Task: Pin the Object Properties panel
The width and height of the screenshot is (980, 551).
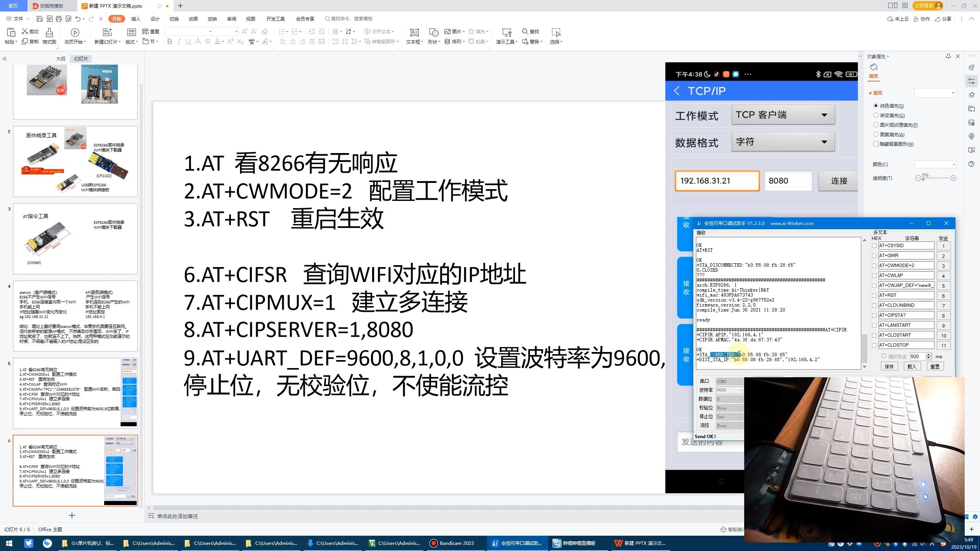Action: click(x=948, y=56)
